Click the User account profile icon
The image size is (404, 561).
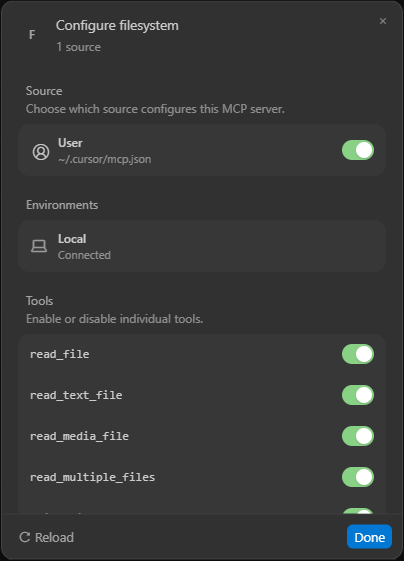point(41,152)
